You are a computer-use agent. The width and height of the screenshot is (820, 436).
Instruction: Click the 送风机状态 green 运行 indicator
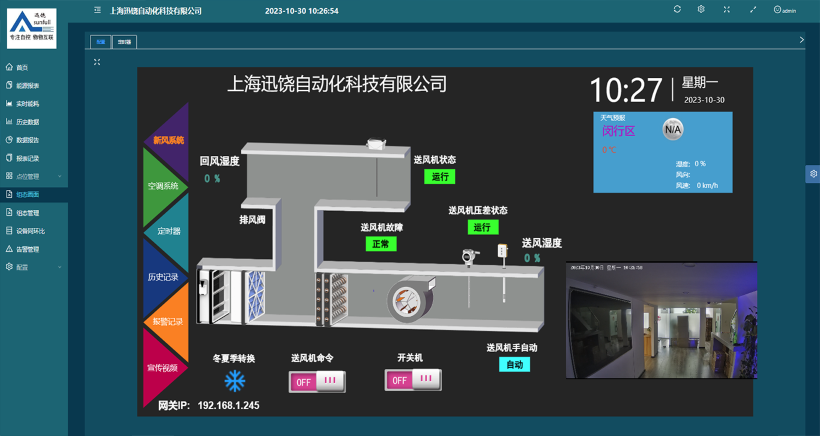[x=440, y=177]
